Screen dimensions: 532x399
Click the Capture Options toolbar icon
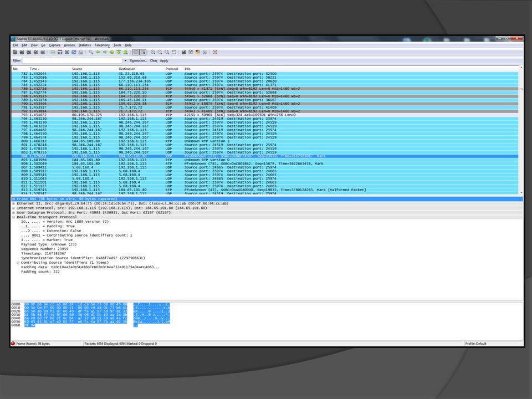22,52
